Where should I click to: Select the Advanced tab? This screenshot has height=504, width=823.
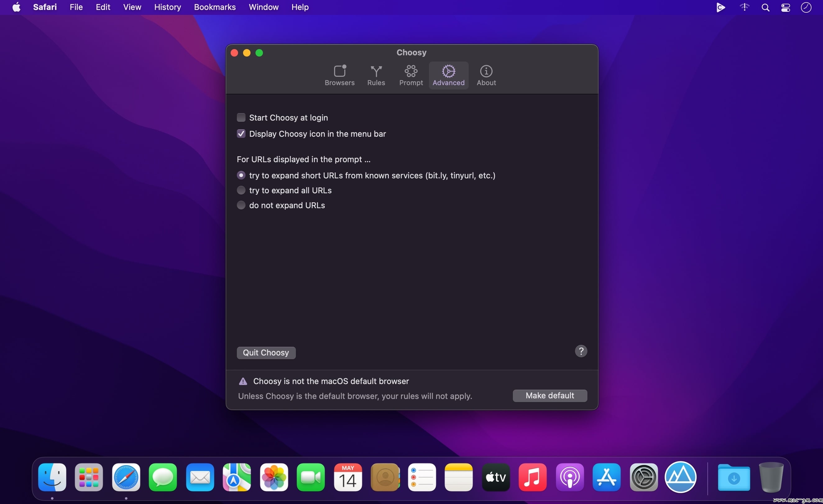(x=448, y=76)
